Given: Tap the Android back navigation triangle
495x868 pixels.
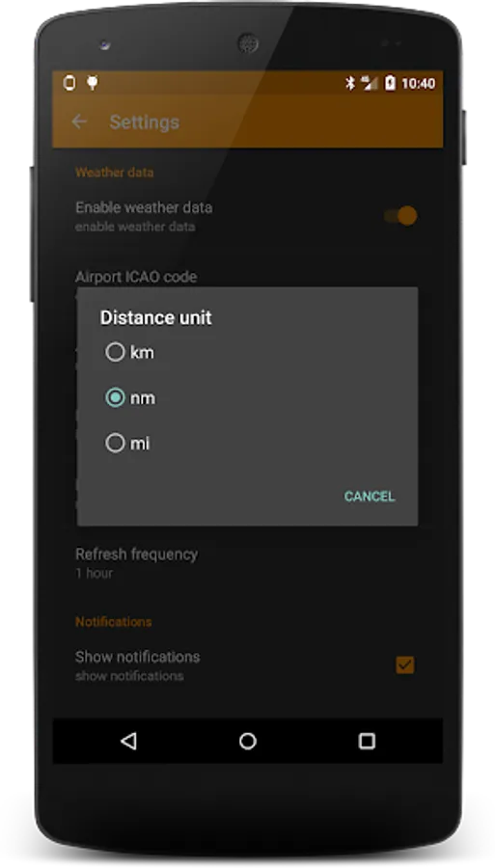Looking at the screenshot, I should (x=128, y=741).
